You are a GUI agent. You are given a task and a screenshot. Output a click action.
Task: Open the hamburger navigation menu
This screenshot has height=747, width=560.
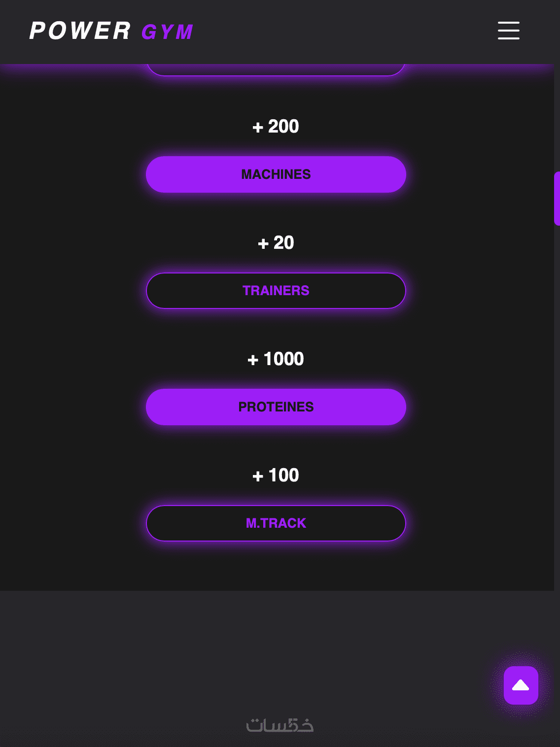point(508,31)
